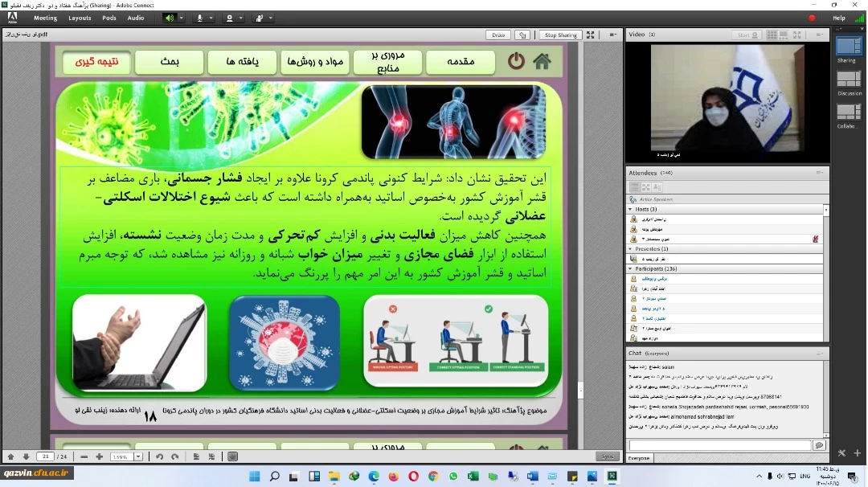868x487 pixels.
Task: Collapse the Participants (136) group
Action: [631, 268]
